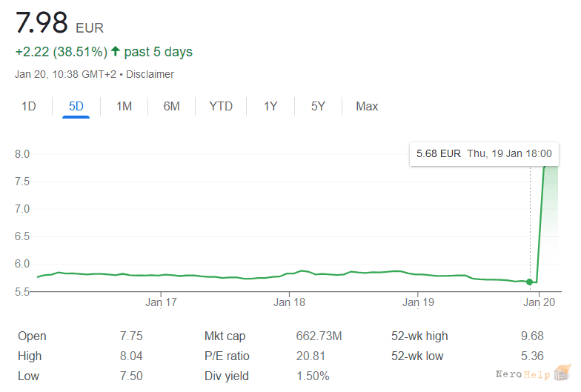Select the 5D time range tab
Image resolution: width=581 pixels, height=392 pixels.
(76, 107)
